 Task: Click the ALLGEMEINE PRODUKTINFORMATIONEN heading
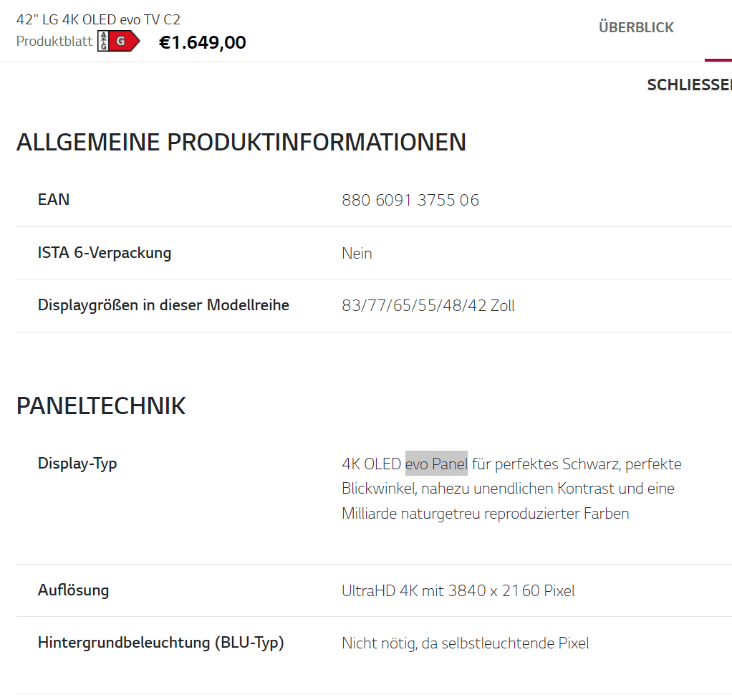pyautogui.click(x=241, y=142)
